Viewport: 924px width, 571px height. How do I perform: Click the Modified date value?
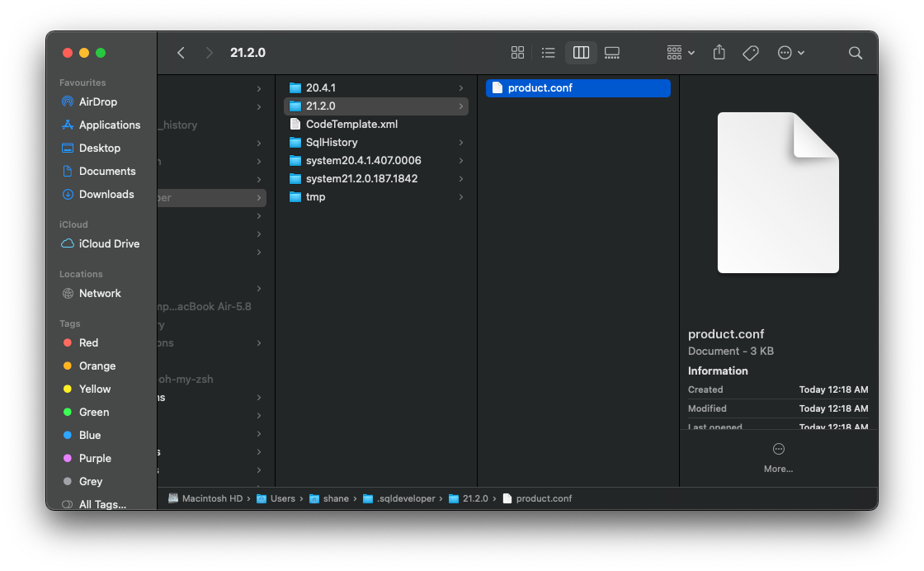pyautogui.click(x=833, y=408)
